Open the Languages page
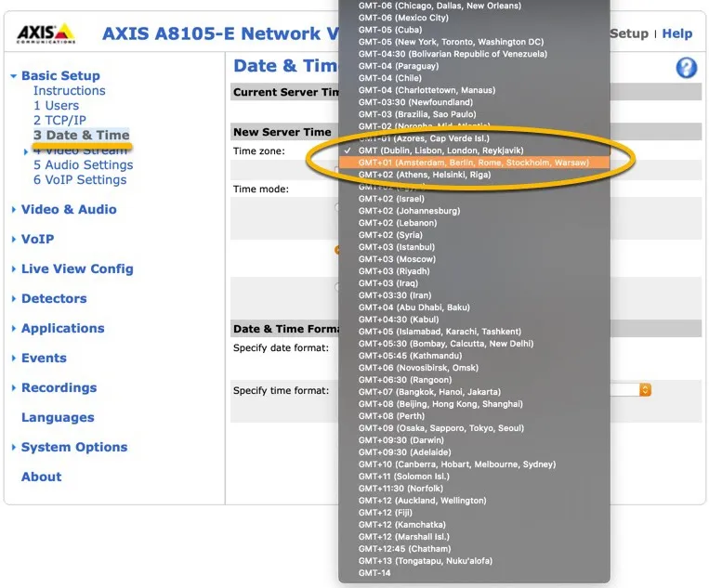Viewport: 709px width, 588px height. 58,417
